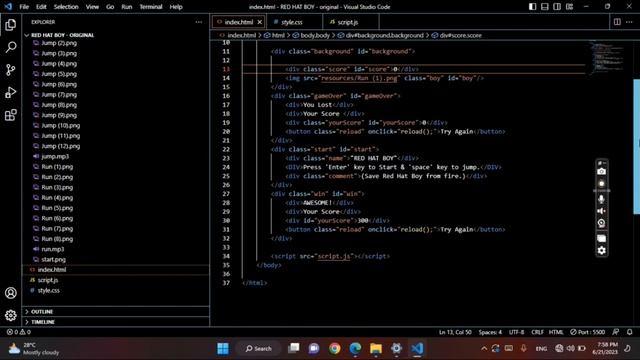This screenshot has width=640, height=360.
Task: Open the weather widget on taskbar
Action: pos(33,349)
